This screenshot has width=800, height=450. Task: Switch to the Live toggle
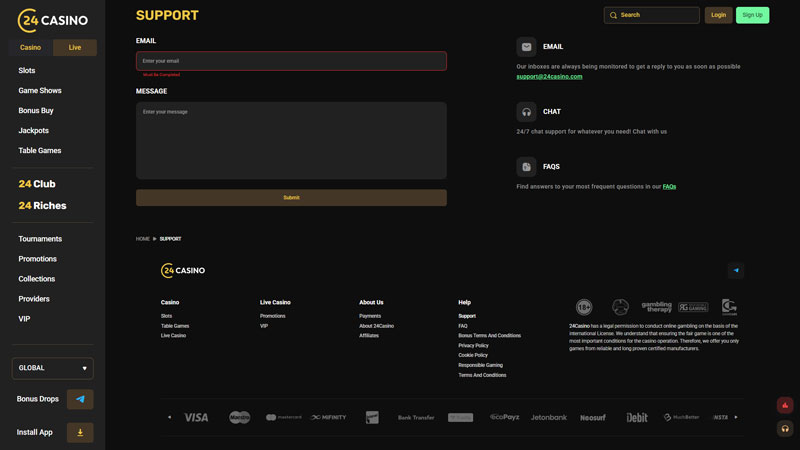[x=75, y=48]
